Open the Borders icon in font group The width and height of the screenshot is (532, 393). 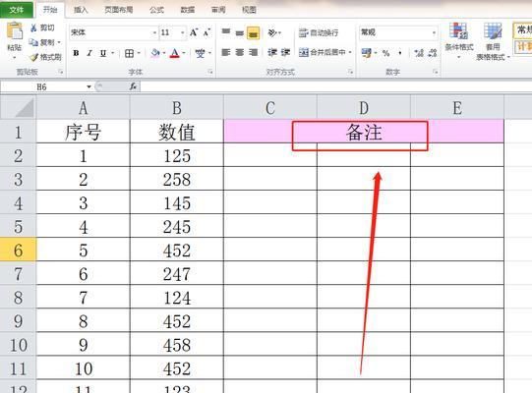tap(129, 53)
